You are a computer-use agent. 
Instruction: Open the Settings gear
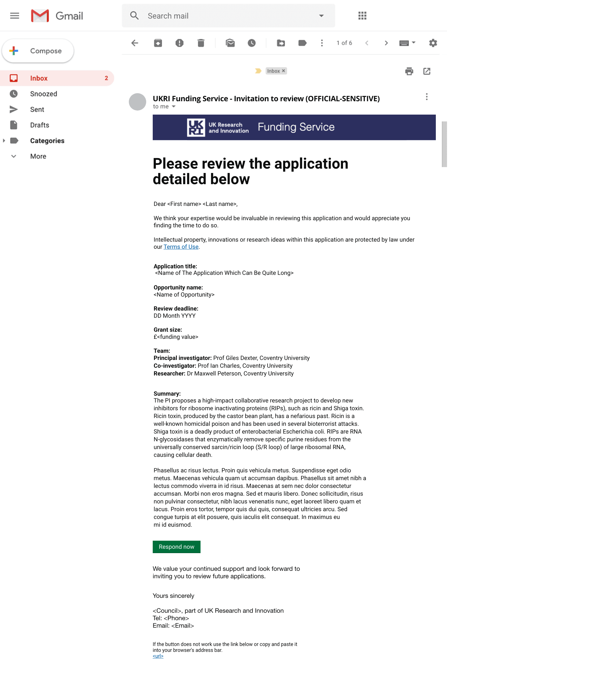point(433,43)
